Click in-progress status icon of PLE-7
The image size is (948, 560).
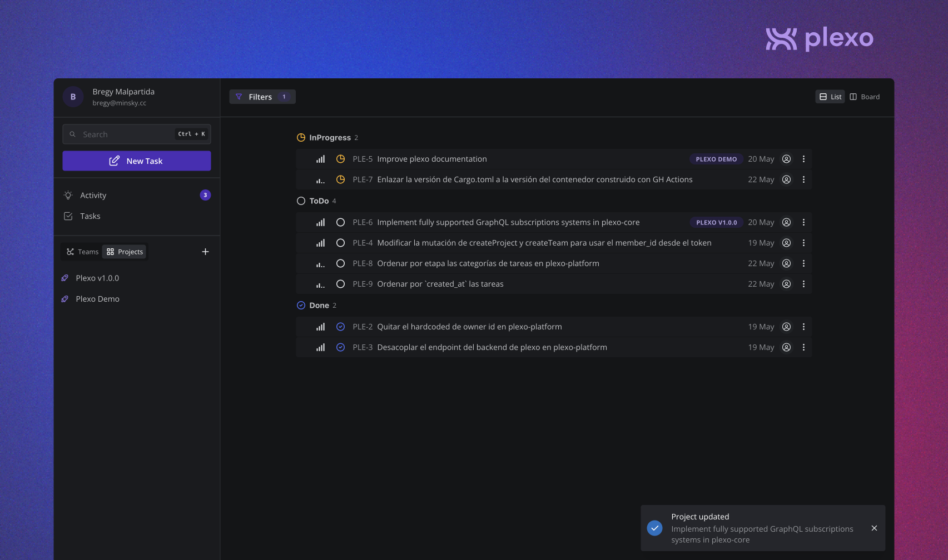pos(340,179)
